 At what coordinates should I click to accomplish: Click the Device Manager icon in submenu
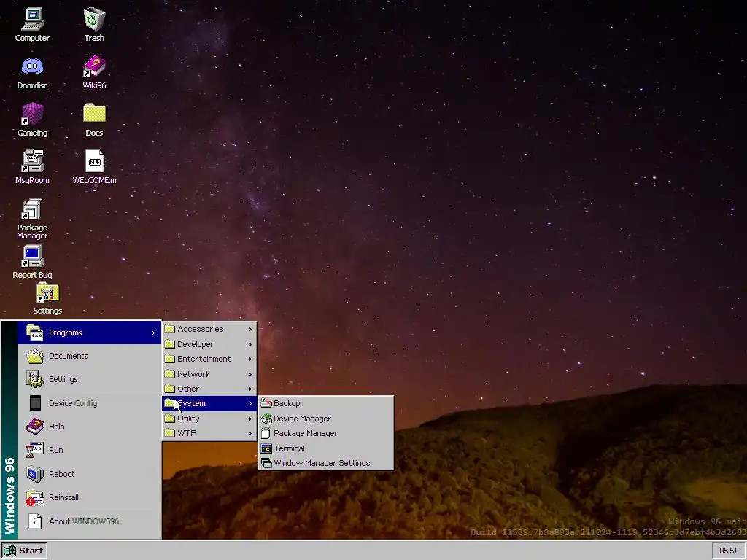(x=266, y=419)
